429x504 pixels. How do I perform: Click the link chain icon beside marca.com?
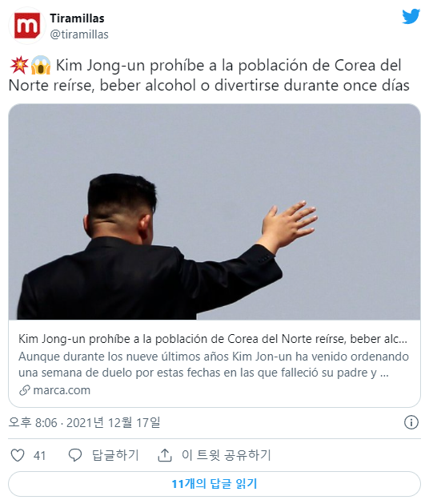click(25, 390)
